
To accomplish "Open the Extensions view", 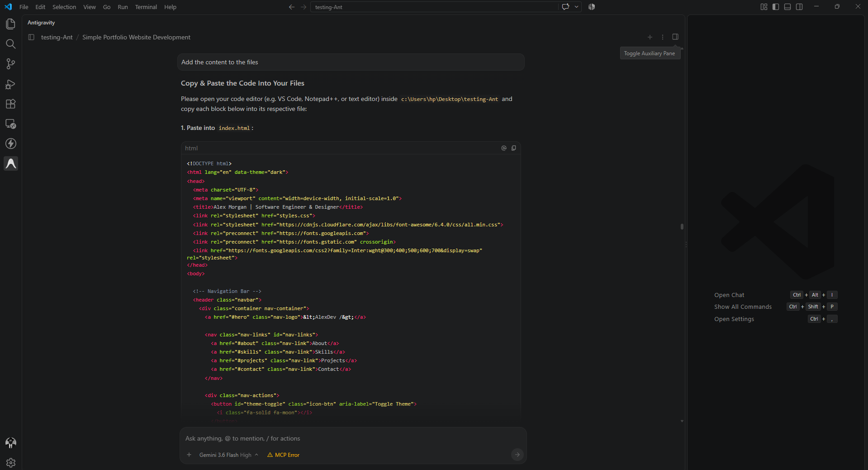I will pos(10,104).
